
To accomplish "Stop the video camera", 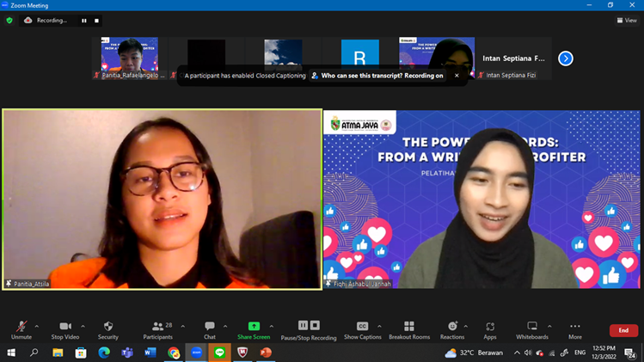I will coord(64,329).
